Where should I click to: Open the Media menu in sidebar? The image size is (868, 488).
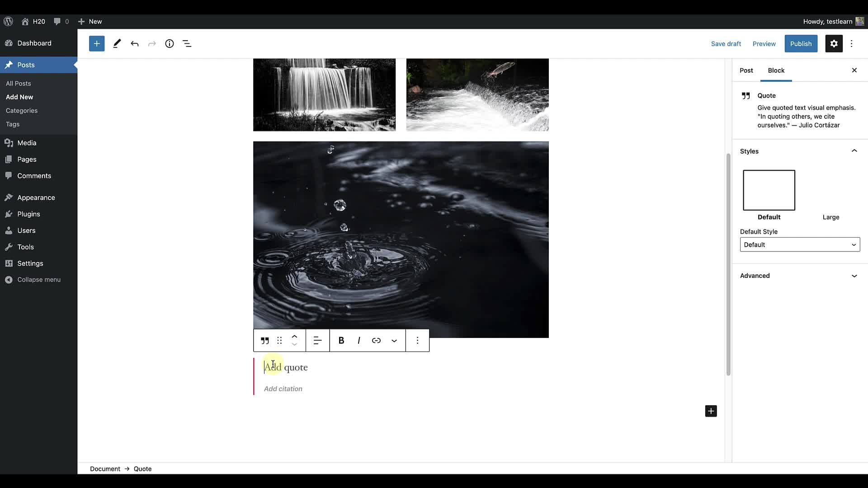click(27, 143)
